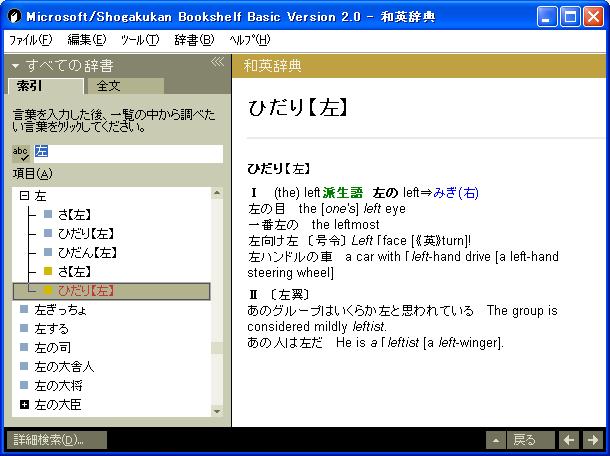Click the green 派生語 label

tap(343, 193)
